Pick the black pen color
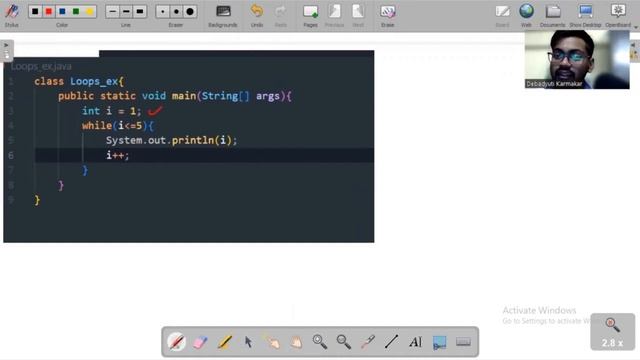Viewport: 640px width, 360px height. pos(35,11)
